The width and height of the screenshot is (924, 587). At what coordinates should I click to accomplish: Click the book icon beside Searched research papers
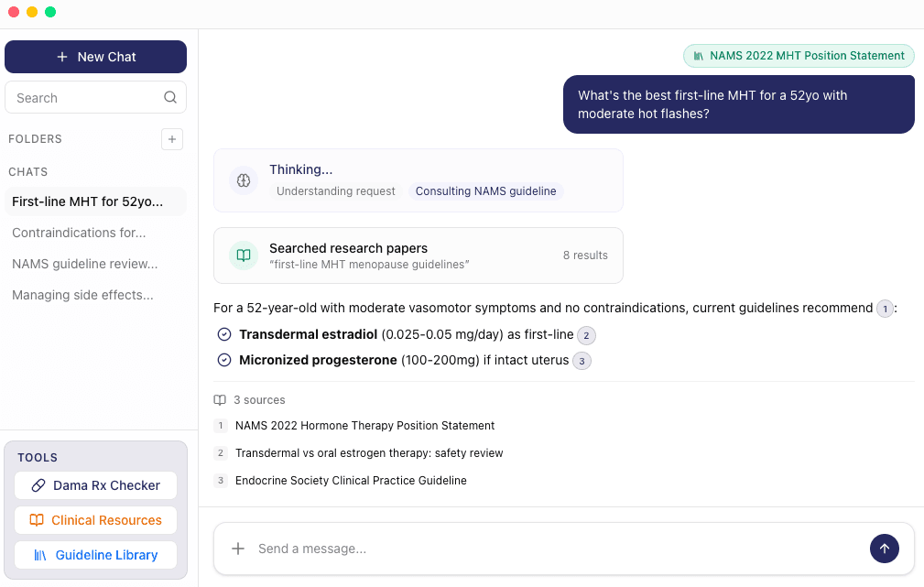[244, 255]
